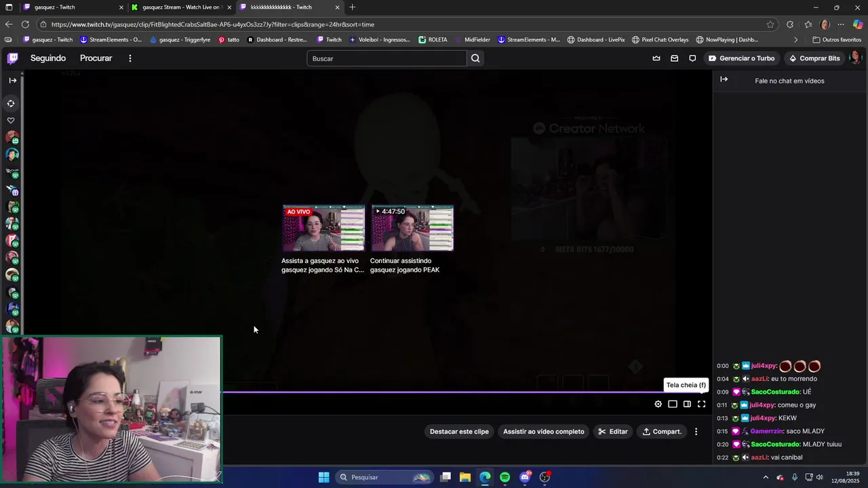
Task: Close the 'kkkkkkkkkkkkkkk - Twitch' tab
Action: (x=337, y=7)
